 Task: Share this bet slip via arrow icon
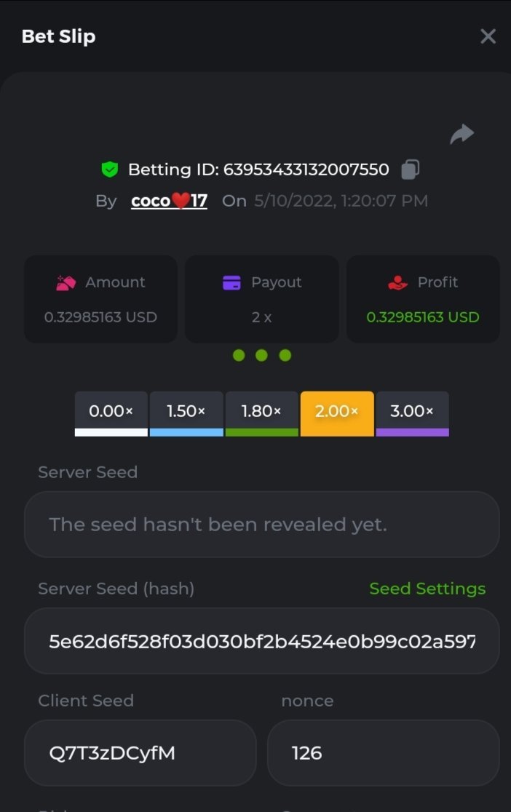tap(462, 134)
